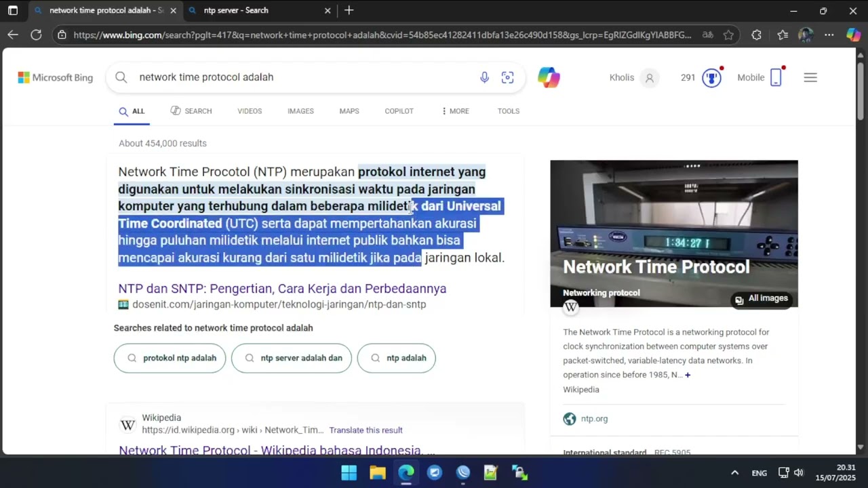This screenshot has width=868, height=488.
Task: Select the ALL results tab
Action: 132,111
